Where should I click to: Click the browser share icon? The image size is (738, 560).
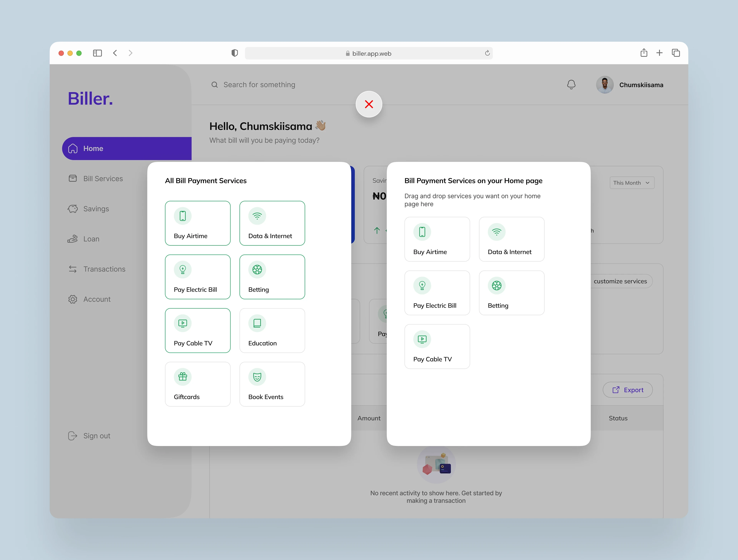[644, 53]
